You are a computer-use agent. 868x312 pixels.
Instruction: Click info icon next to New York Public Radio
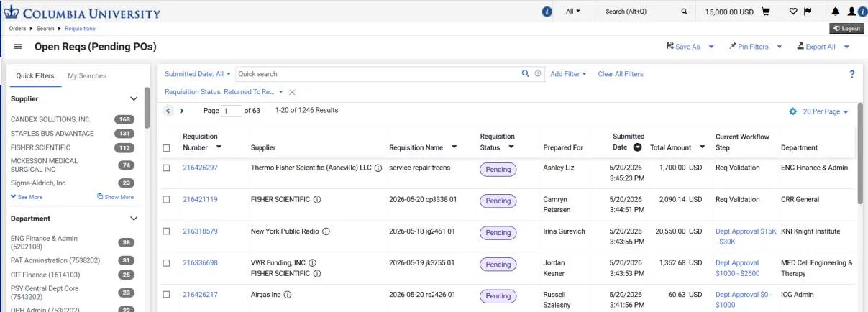click(326, 231)
